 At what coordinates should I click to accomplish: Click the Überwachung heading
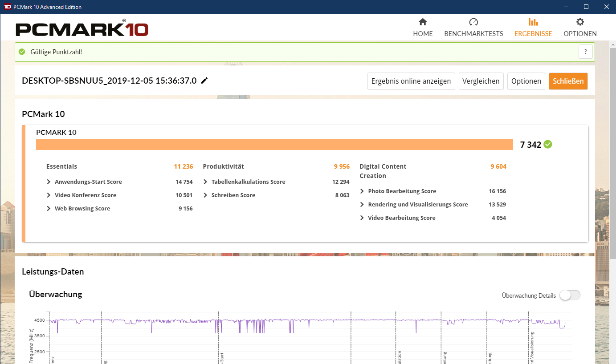click(56, 294)
